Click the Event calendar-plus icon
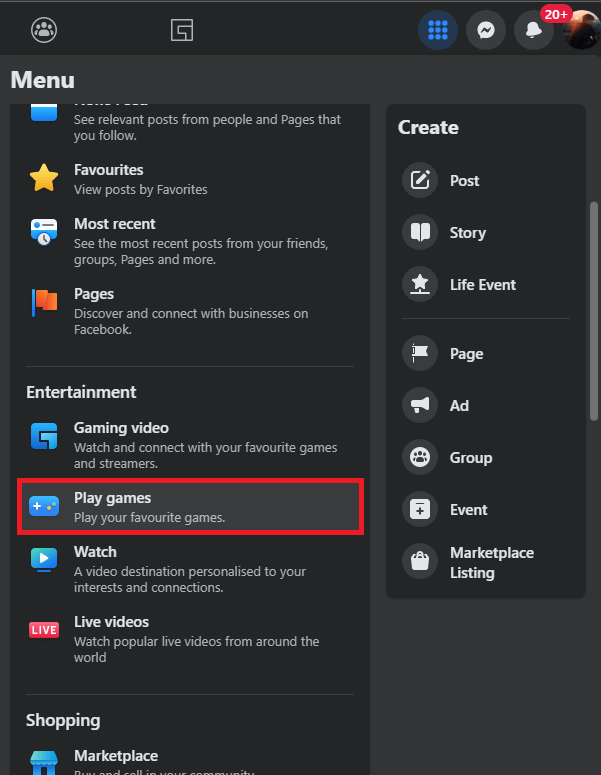 click(420, 509)
